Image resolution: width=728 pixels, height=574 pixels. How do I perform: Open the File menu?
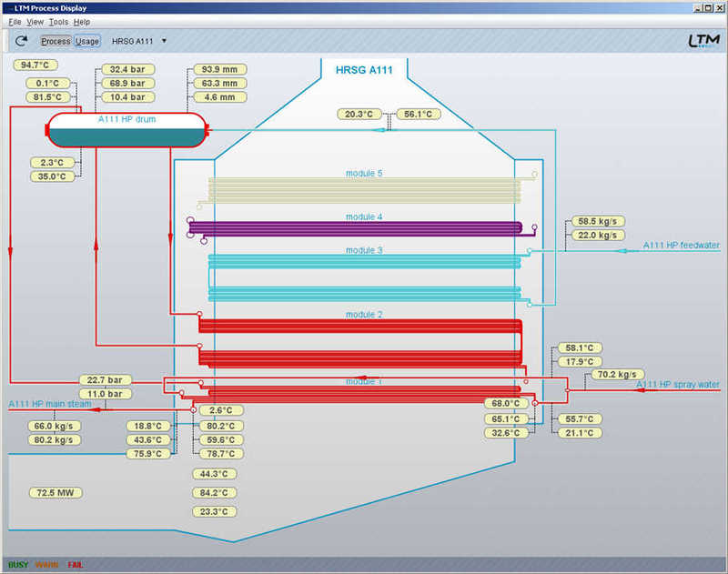click(15, 21)
